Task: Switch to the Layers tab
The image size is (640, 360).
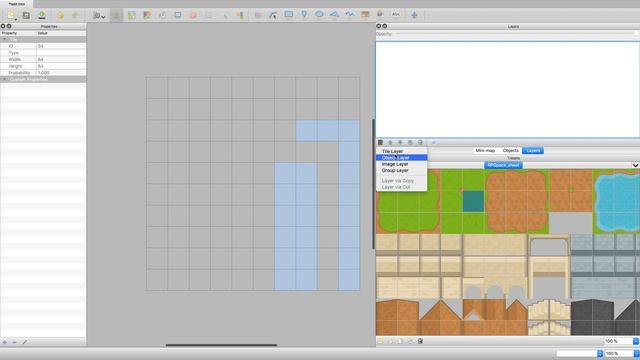Action: tap(533, 151)
